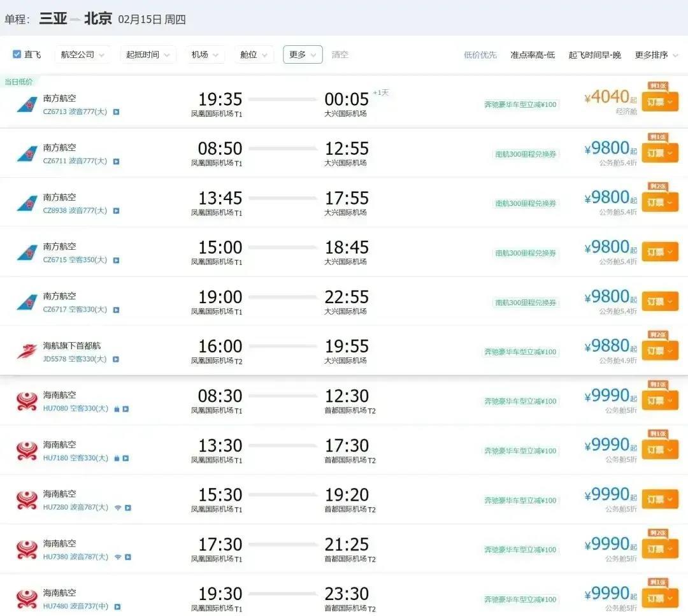The width and height of the screenshot is (688, 616).
Task: Click the 南航300里程兑换券 tag on CZ8938 row
Action: coord(526,204)
